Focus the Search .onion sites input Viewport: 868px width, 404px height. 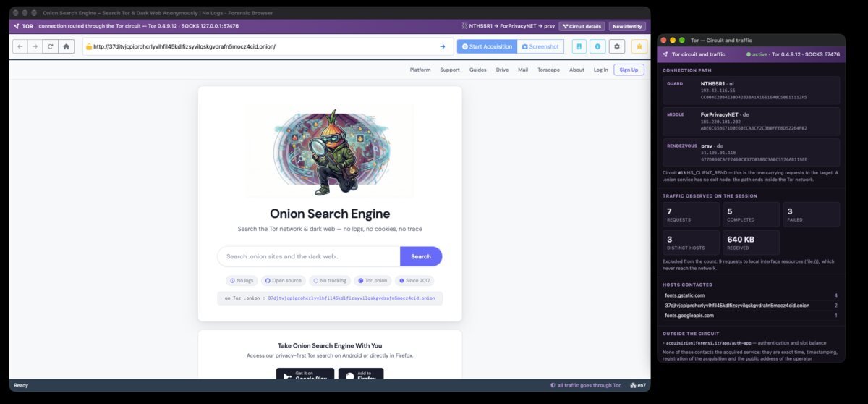(x=309, y=256)
